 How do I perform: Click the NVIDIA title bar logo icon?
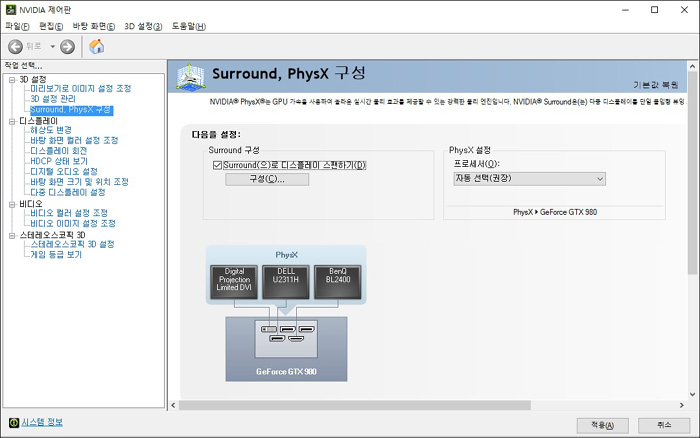[11, 9]
